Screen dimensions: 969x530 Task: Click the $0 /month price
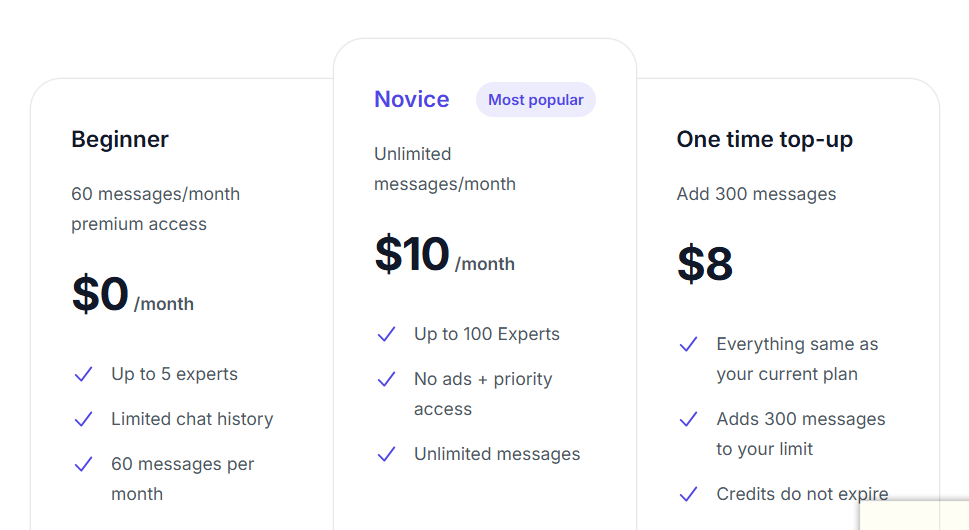133,294
